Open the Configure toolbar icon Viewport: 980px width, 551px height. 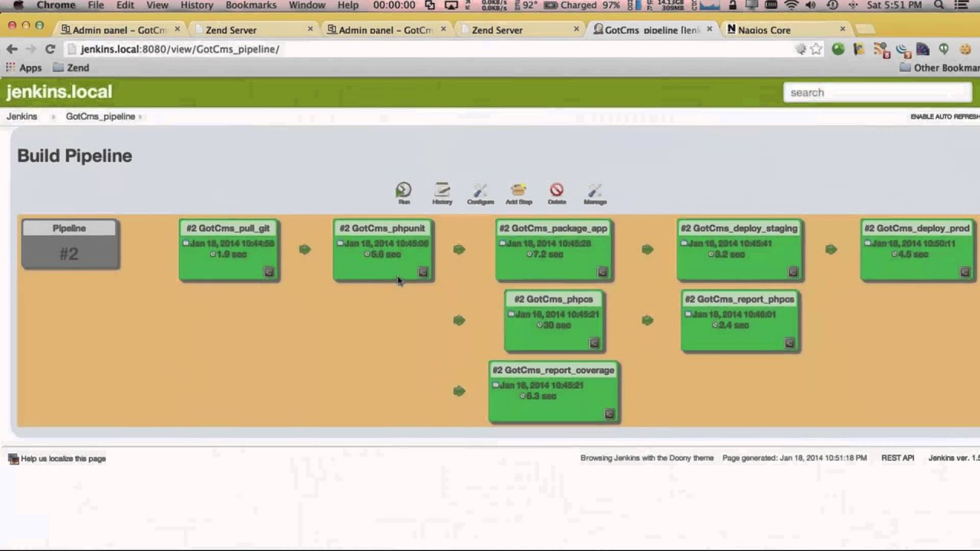[480, 193]
